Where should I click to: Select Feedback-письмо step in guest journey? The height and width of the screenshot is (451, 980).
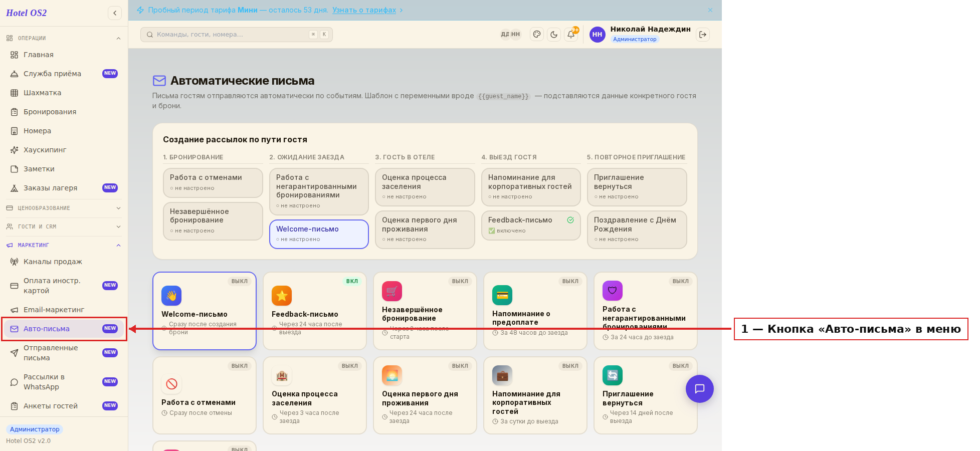coord(531,225)
